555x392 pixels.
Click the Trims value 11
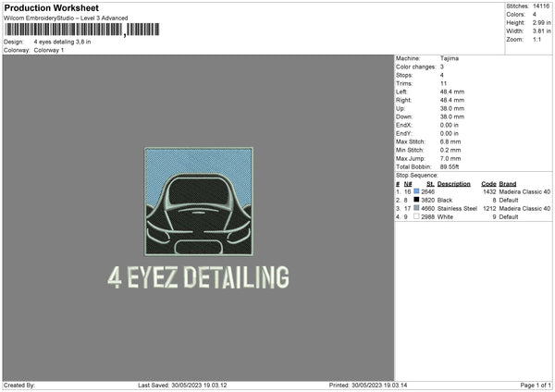[443, 83]
